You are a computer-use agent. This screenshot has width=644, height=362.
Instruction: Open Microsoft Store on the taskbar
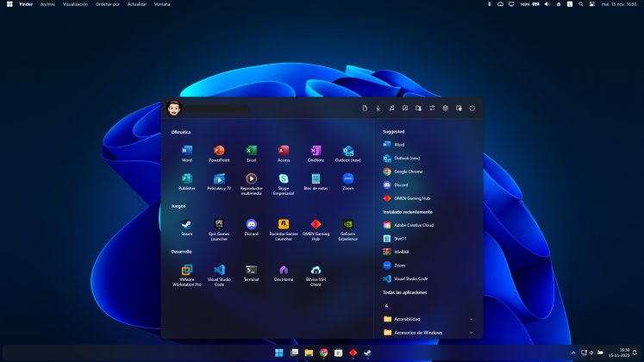[x=339, y=353]
